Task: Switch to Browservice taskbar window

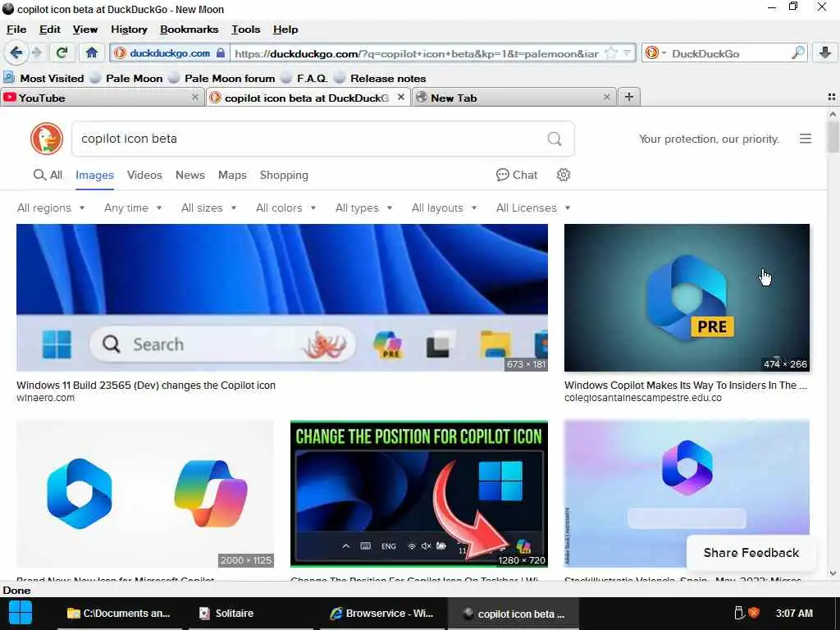Action: (x=381, y=614)
